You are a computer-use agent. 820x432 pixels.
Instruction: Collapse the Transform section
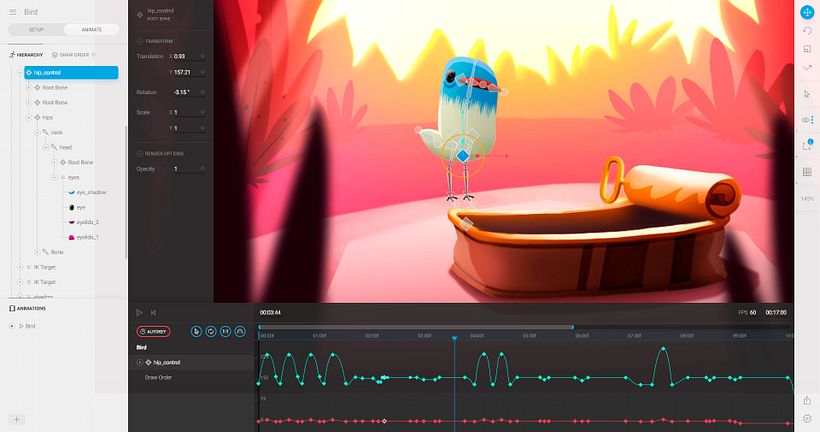point(139,41)
